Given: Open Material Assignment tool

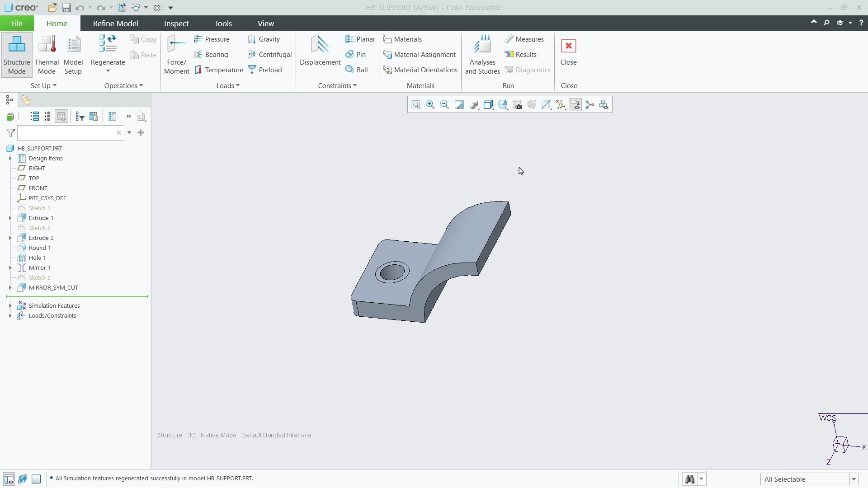Looking at the screenshot, I should click(419, 55).
